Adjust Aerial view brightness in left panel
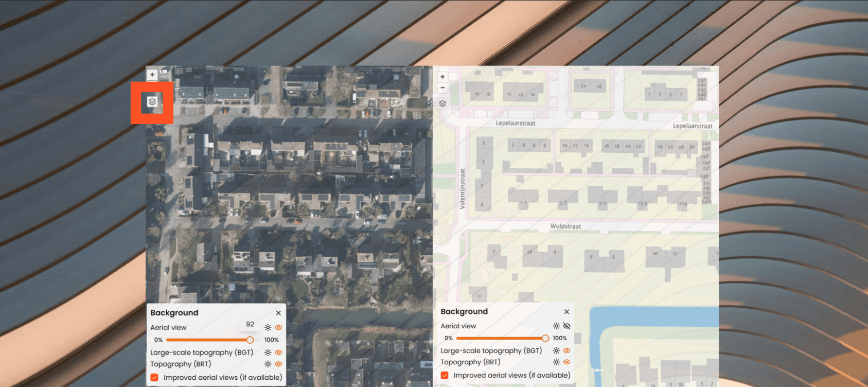 tap(268, 327)
